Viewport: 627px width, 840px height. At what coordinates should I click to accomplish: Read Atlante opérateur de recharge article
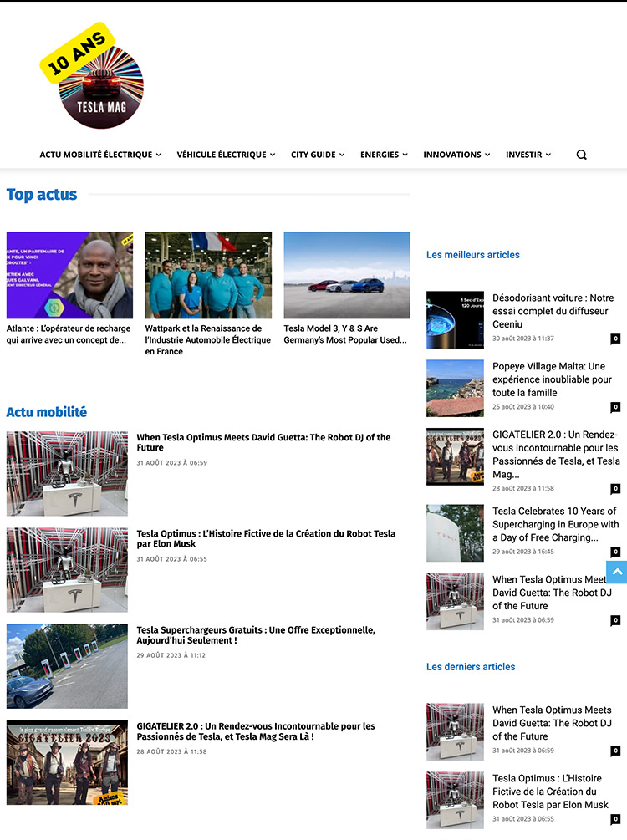click(x=69, y=334)
